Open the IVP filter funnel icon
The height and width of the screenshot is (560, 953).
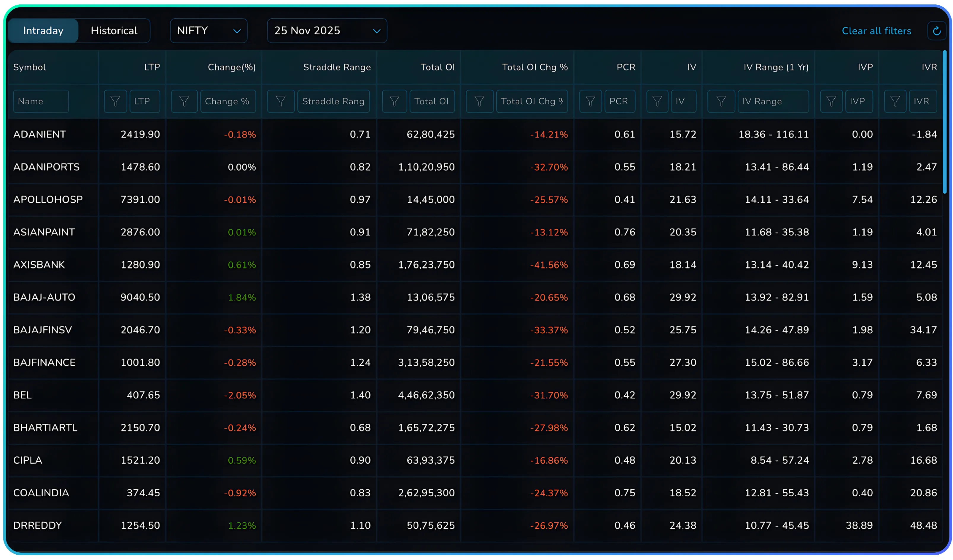pyautogui.click(x=831, y=101)
